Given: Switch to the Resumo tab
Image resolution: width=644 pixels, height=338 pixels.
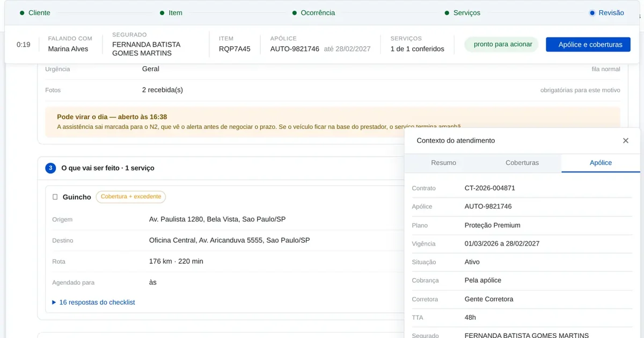Looking at the screenshot, I should tap(443, 163).
